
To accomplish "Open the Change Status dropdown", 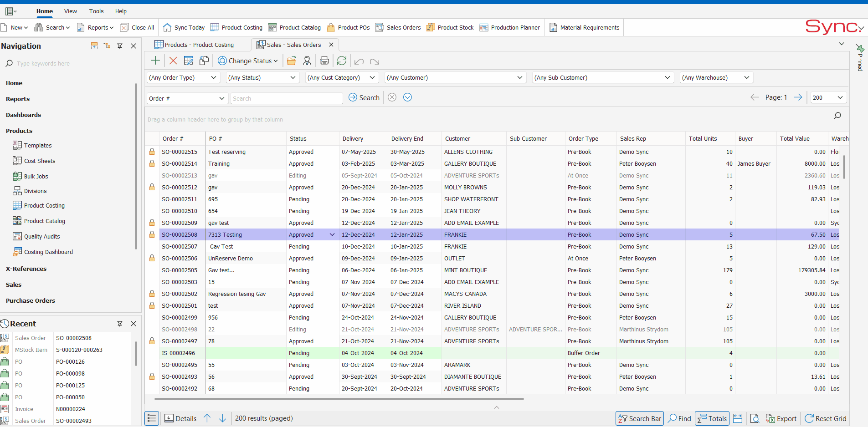I will [x=248, y=61].
